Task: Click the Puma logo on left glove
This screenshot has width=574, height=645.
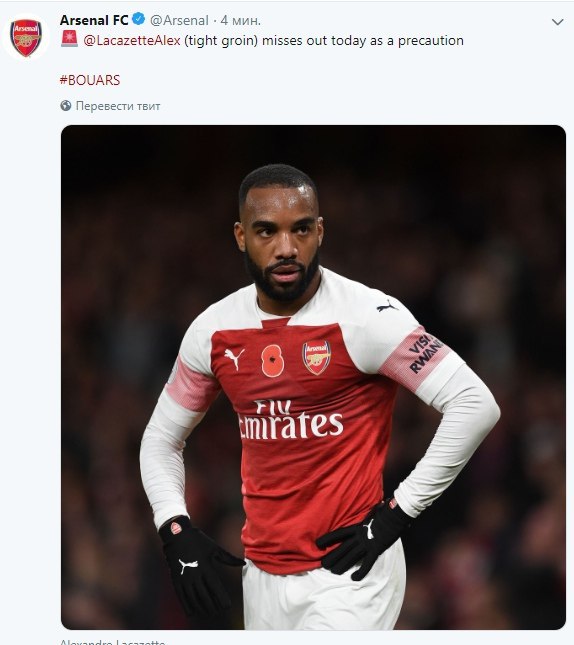Action: tap(188, 566)
